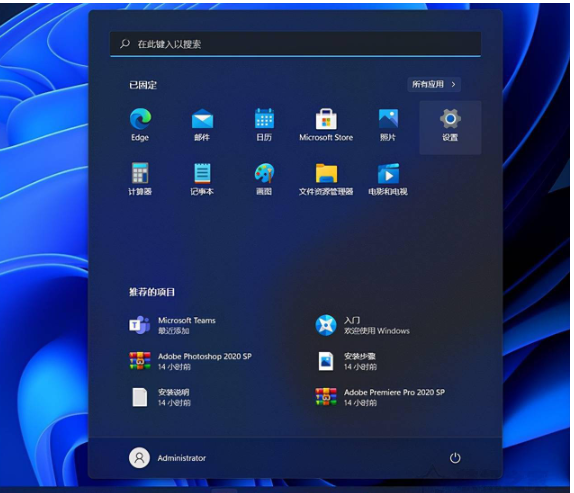This screenshot has width=574, height=493.
Task: Click the Adobe Photoshop 2020 SP name
Action: click(x=205, y=356)
